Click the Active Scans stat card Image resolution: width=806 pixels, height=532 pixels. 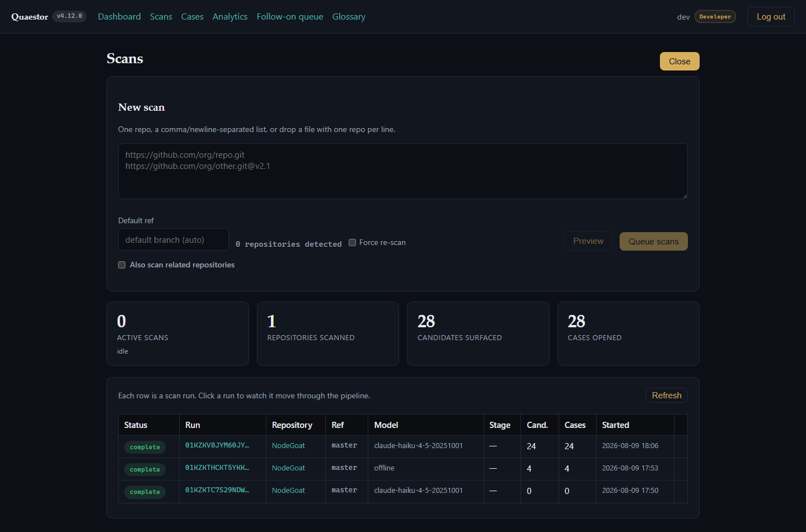[177, 334]
